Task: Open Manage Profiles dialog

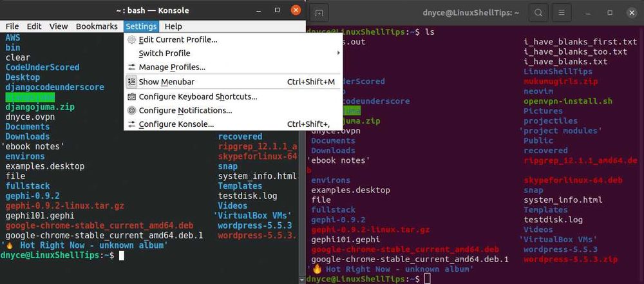Action: [x=233, y=67]
